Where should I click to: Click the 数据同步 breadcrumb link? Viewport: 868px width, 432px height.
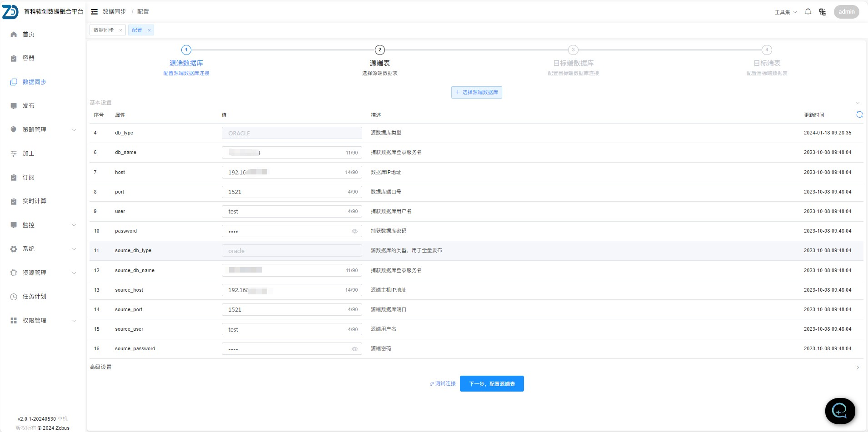pos(114,12)
